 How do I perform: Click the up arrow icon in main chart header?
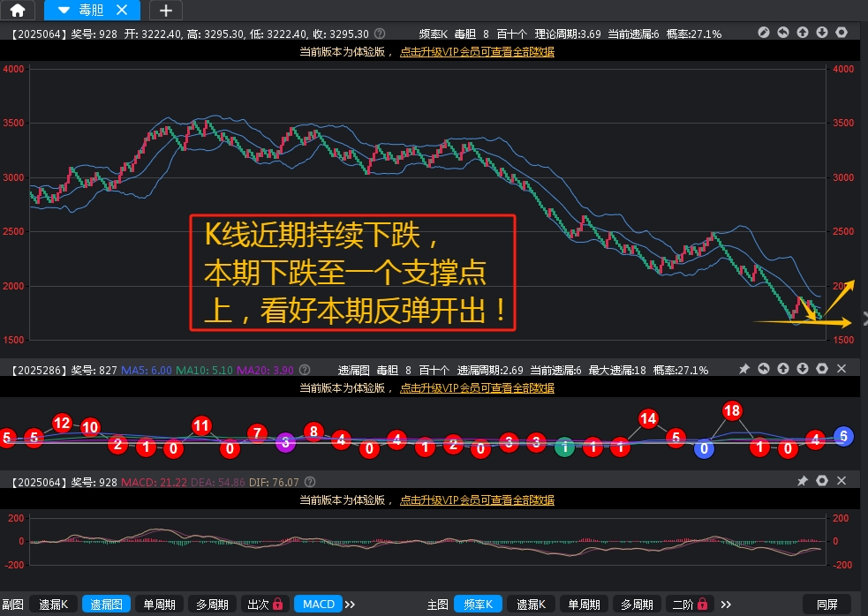point(803,33)
